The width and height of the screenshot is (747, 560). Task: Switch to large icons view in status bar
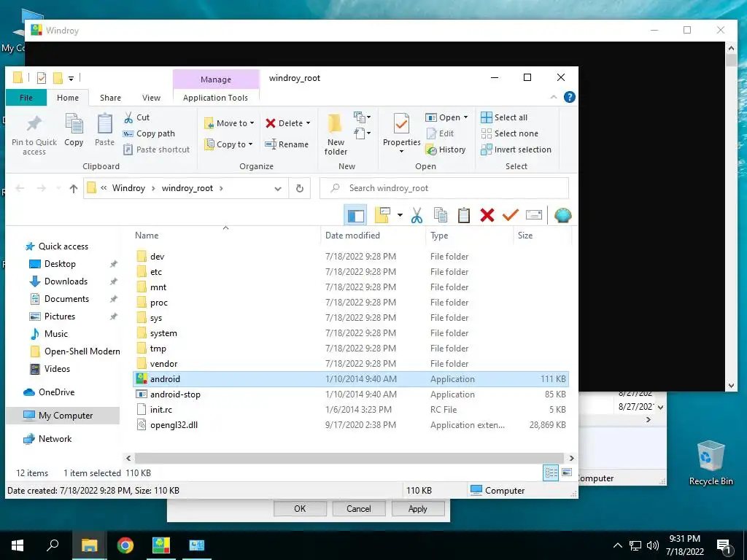pos(566,472)
